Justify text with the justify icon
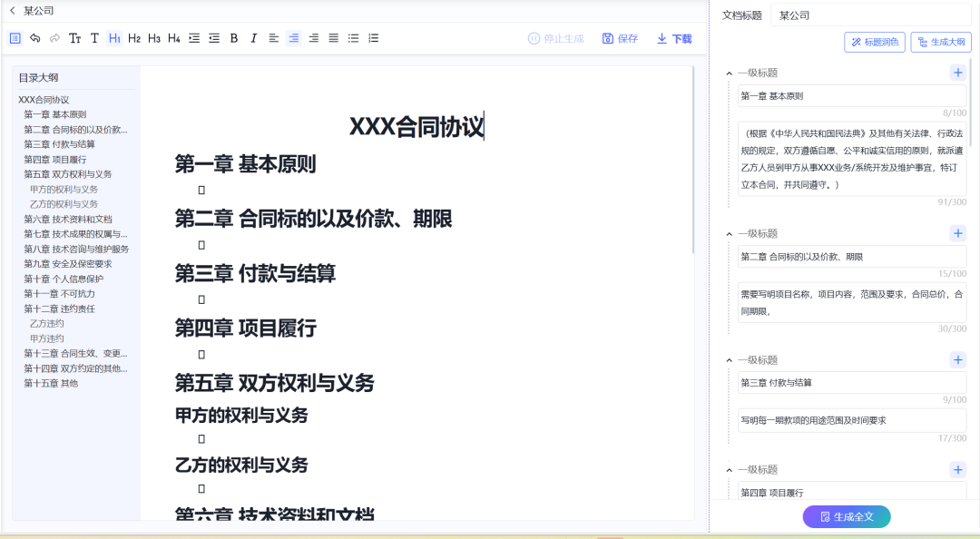This screenshot has width=980, height=539. tap(334, 38)
